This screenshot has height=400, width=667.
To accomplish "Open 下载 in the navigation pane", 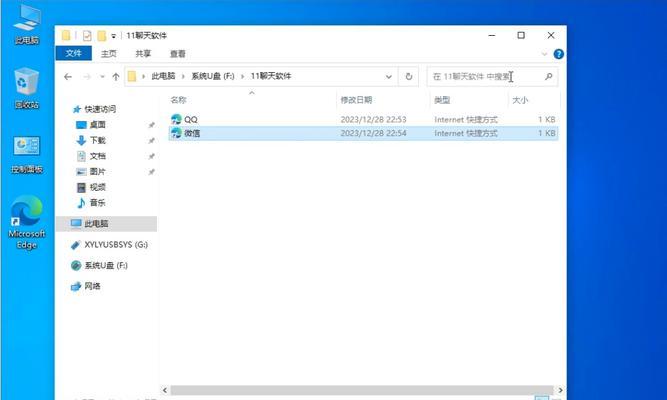I will 97,140.
